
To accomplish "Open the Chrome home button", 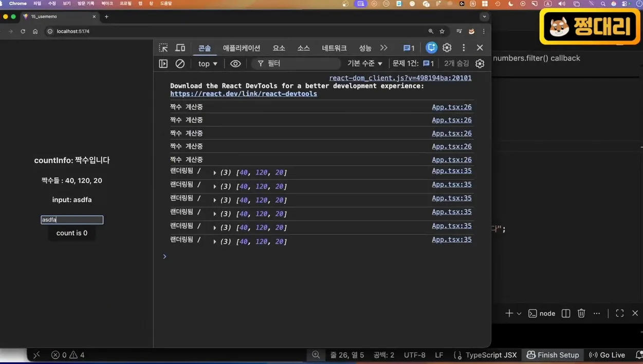I will coord(35,31).
